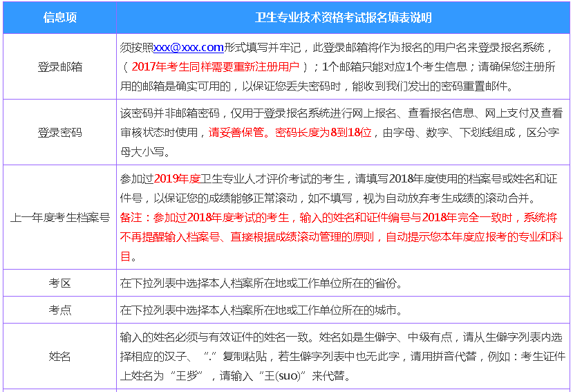Select text 视为自动放弃考生成绩的滚动合并
The width and height of the screenshot is (573, 392).
(x=447, y=198)
